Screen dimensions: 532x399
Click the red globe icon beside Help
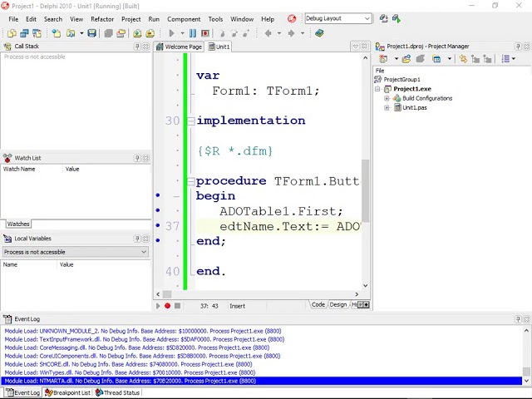pyautogui.click(x=292, y=19)
